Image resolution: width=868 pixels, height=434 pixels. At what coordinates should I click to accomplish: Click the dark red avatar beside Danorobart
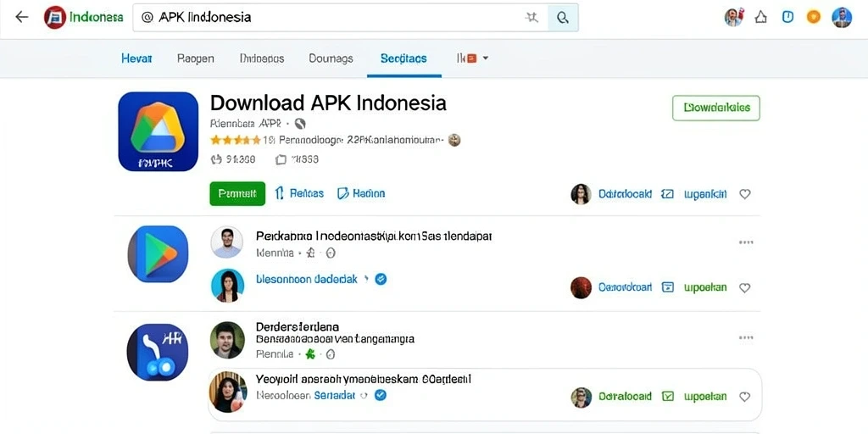[581, 287]
